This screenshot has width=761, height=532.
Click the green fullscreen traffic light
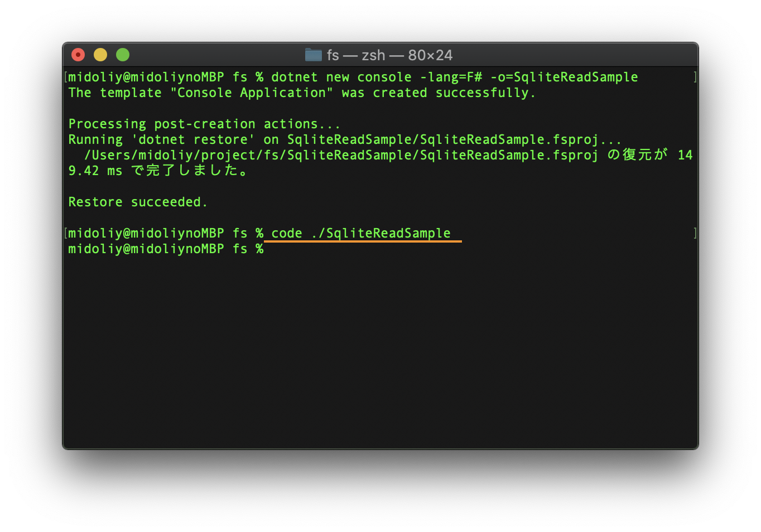pos(122,55)
